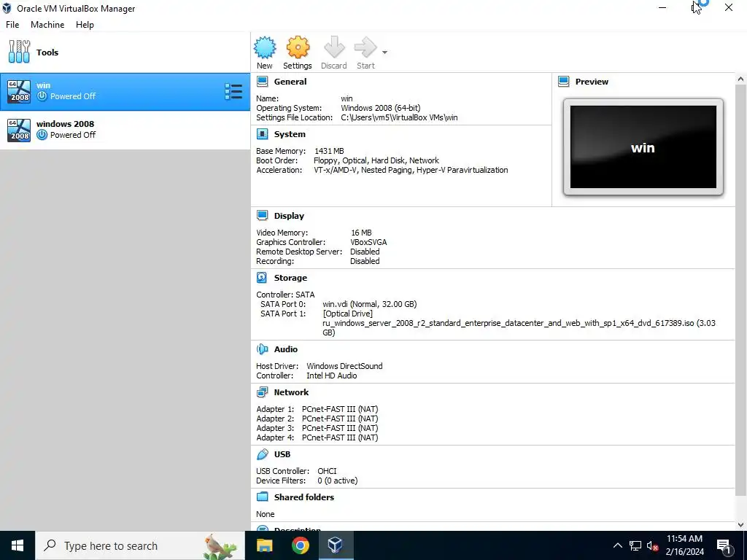Open the Audio section header link

286,349
